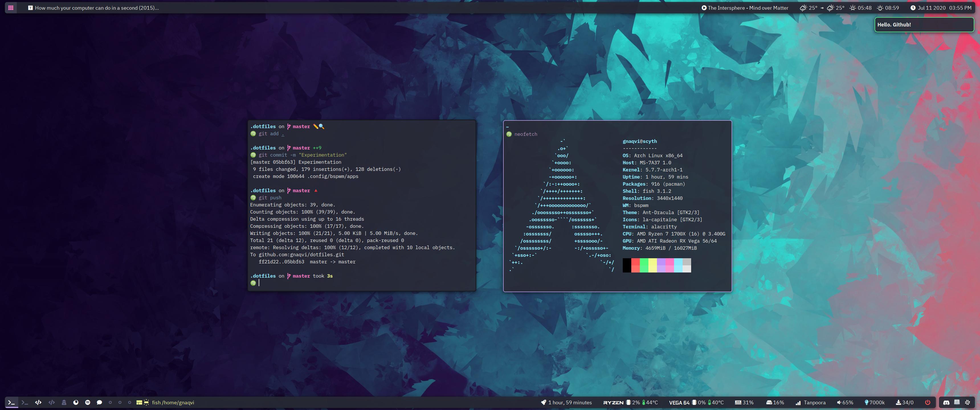Dismiss the 'Hello. Github!' notification
Viewport: 980px width, 410px height.
click(924, 25)
